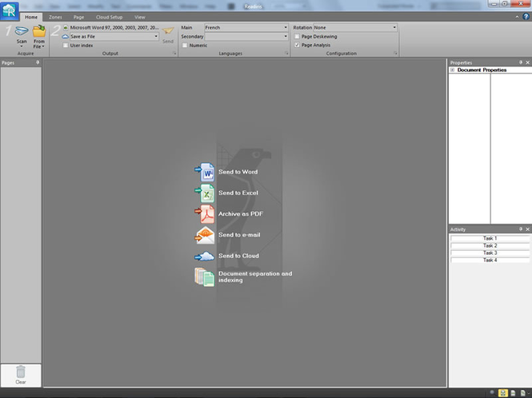Click the Microsoft Word 97, 2000, 2003 format text
Screen dimensions: 532x398
point(114,27)
